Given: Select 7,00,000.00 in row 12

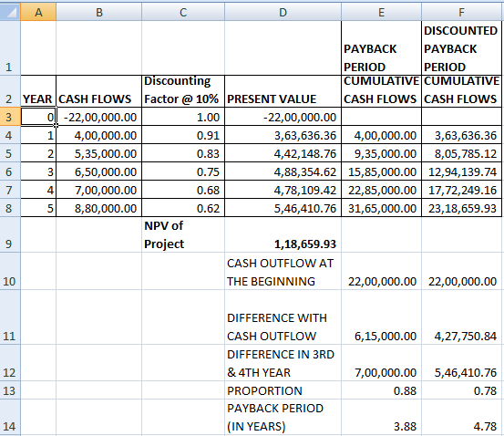Looking at the screenshot, I should pos(381,363).
